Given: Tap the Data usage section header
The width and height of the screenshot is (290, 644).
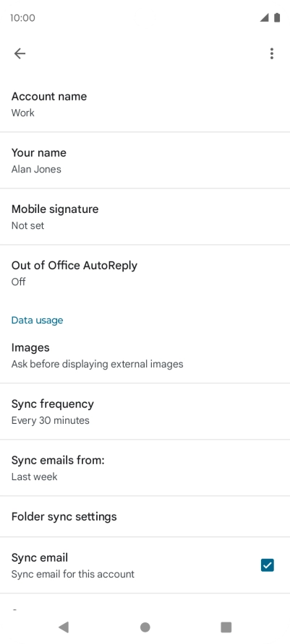Looking at the screenshot, I should [x=37, y=320].
